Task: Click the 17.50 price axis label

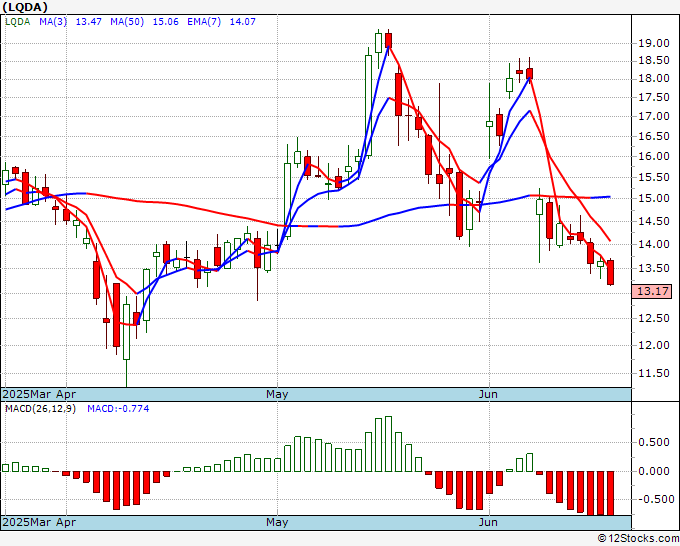Action: tap(654, 98)
